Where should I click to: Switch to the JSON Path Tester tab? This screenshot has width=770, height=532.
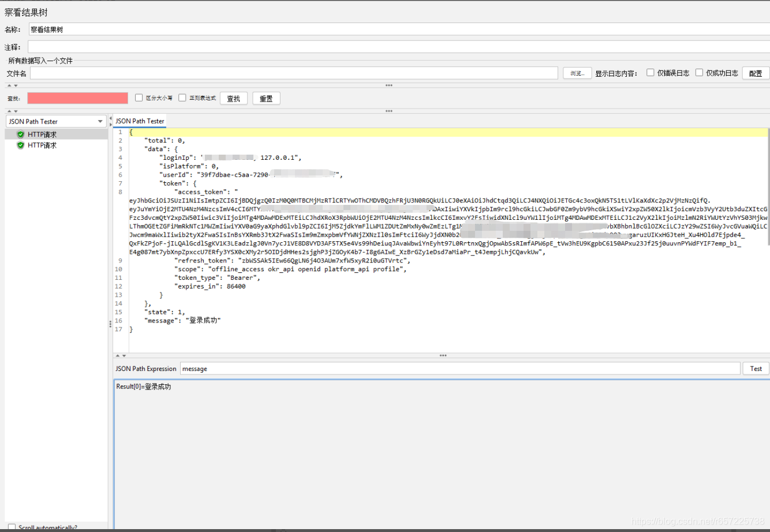coord(140,121)
